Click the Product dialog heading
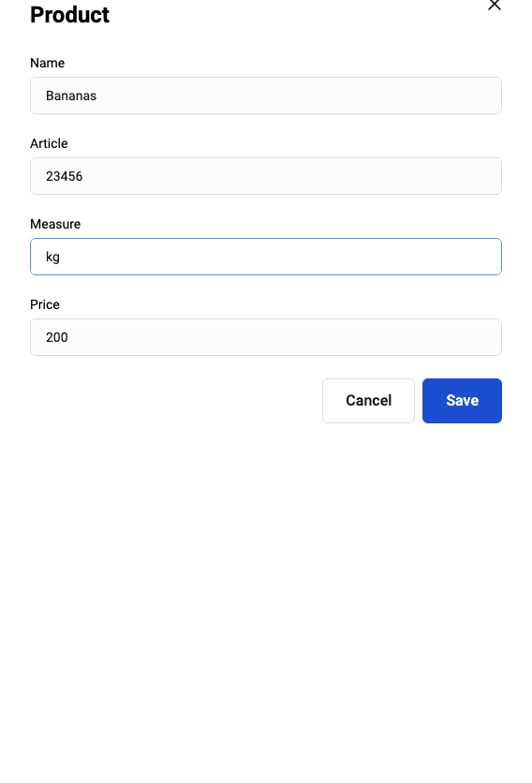Viewport: 532px width, 783px height. pyautogui.click(x=69, y=14)
